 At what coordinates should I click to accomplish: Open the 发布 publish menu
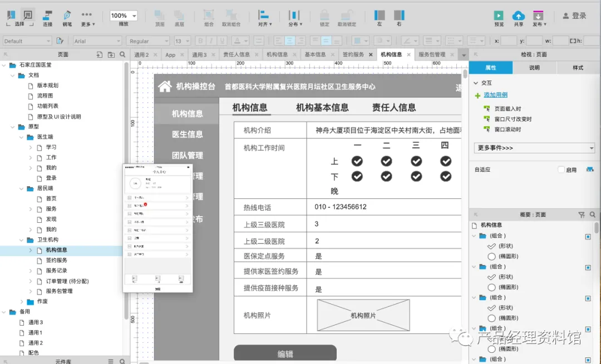coord(539,18)
